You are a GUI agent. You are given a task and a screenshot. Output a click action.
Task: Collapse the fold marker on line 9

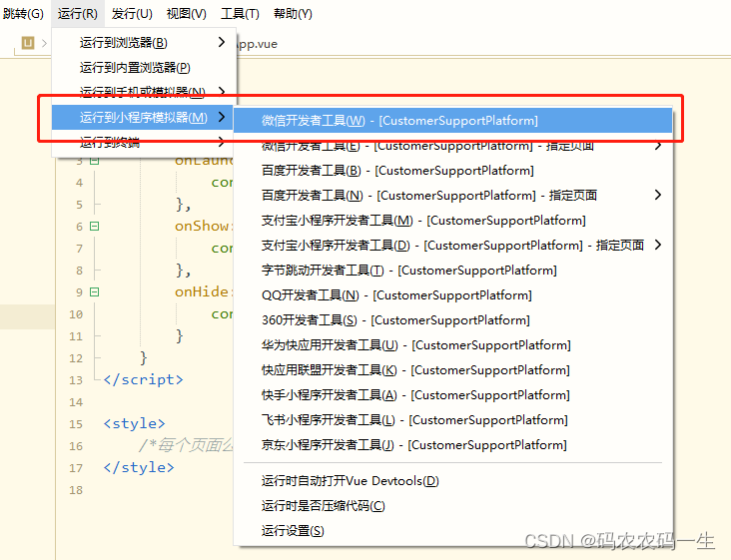(x=95, y=292)
